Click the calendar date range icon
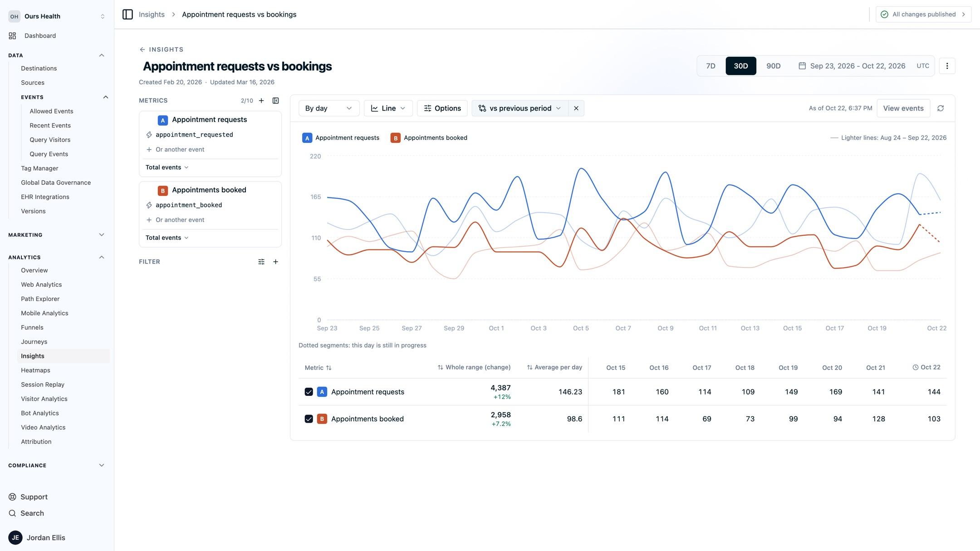 (802, 66)
